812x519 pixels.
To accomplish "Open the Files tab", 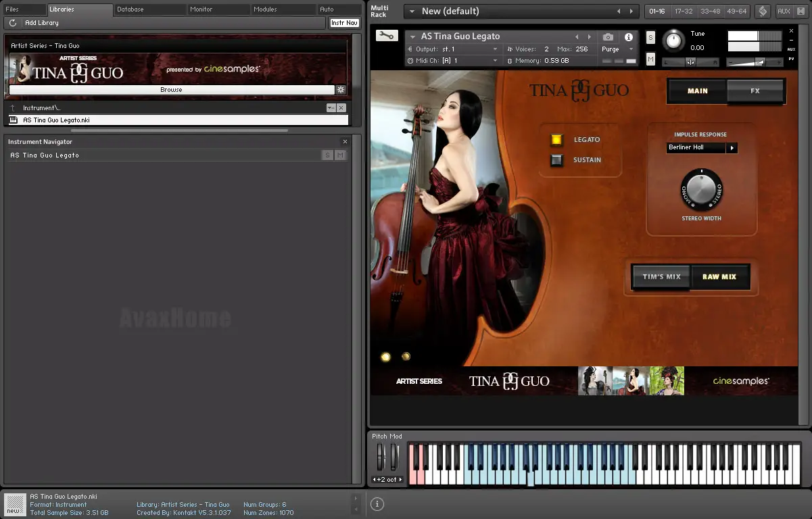I will pyautogui.click(x=24, y=9).
